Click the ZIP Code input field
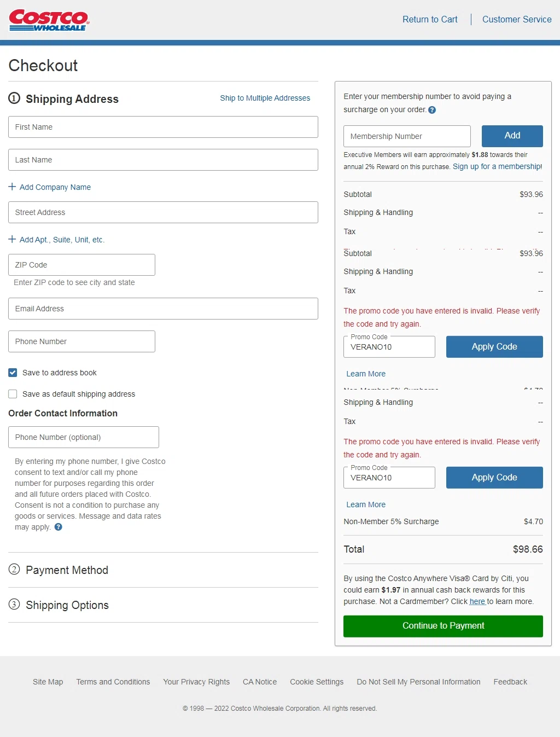560x737 pixels. 81,265
